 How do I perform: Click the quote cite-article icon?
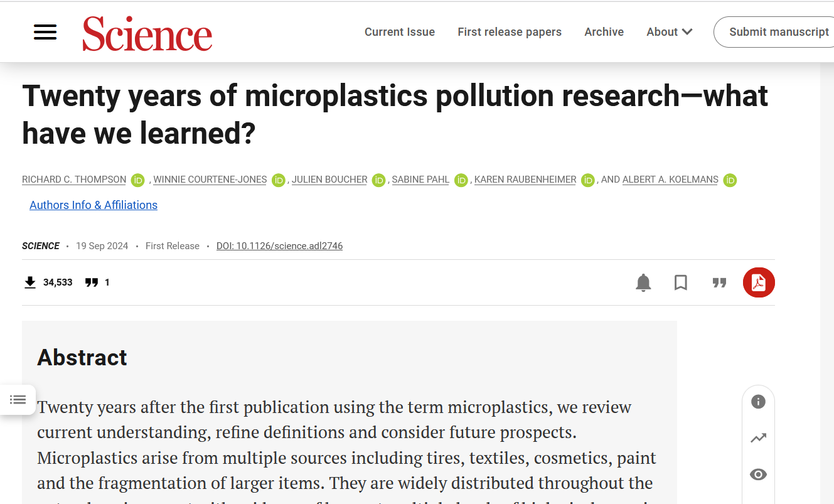[719, 283]
